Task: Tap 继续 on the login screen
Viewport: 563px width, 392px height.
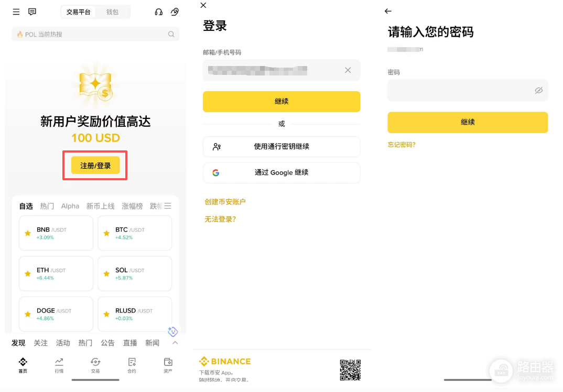Action: (x=281, y=102)
